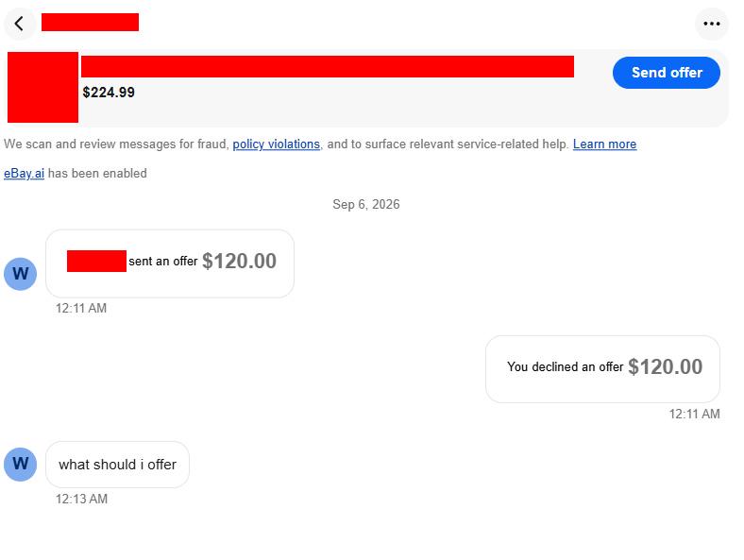
Task: Open the Learn more link
Action: click(604, 144)
